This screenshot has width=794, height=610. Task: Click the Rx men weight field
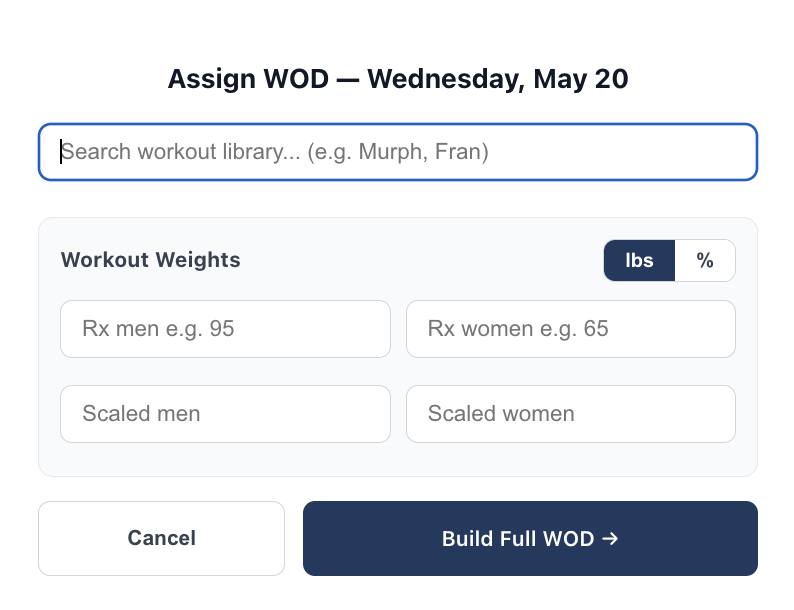(225, 329)
